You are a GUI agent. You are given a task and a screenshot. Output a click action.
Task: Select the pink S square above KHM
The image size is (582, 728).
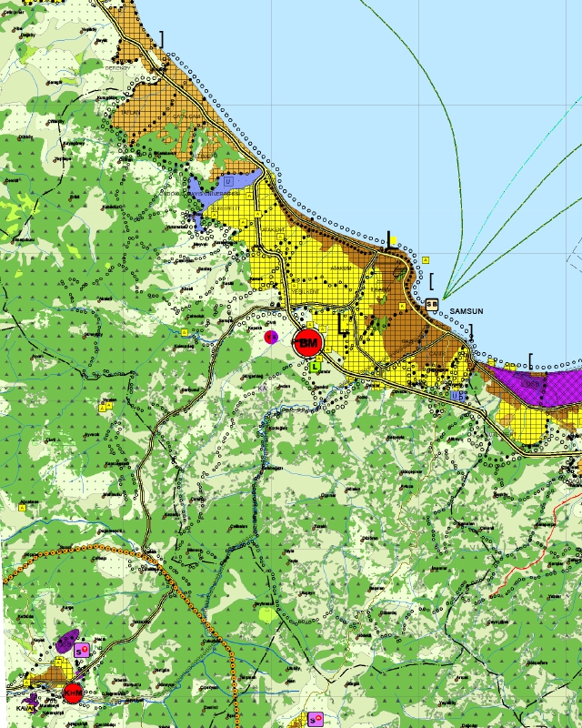coord(81,650)
